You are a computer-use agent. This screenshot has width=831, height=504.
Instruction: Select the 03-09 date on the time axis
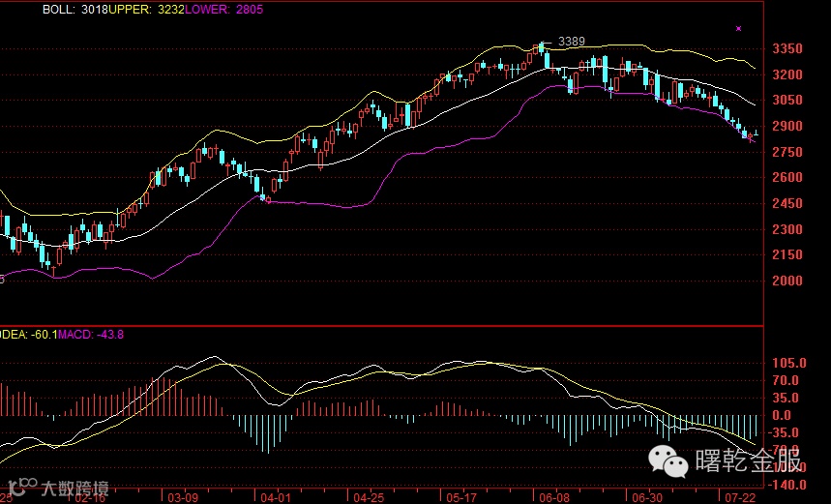[183, 497]
